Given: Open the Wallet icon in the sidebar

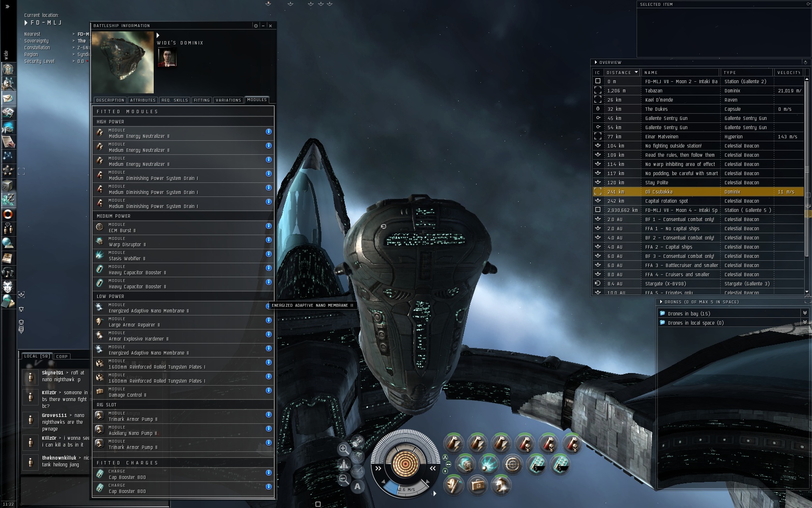Looking at the screenshot, I should (8, 199).
